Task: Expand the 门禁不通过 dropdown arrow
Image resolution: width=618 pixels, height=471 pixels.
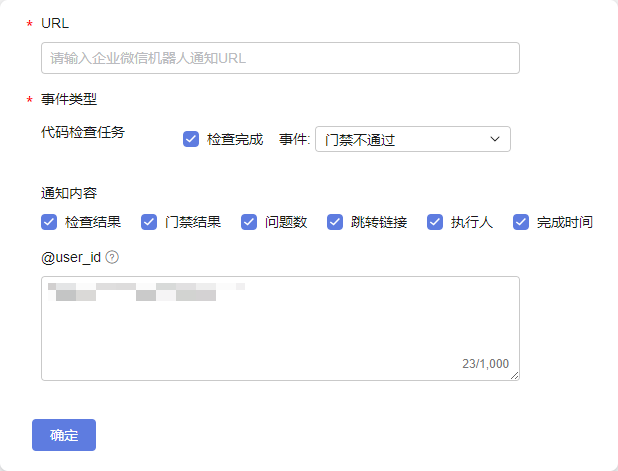Action: click(x=495, y=139)
